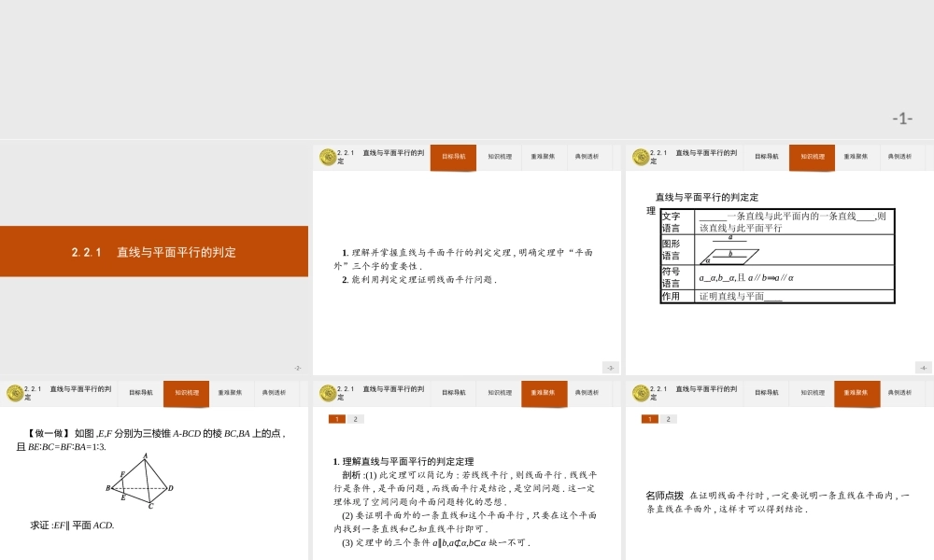Screen dimensions: 934x560
Task: Click the coin icon on the 做一做 exercise slide
Action: pos(13,393)
